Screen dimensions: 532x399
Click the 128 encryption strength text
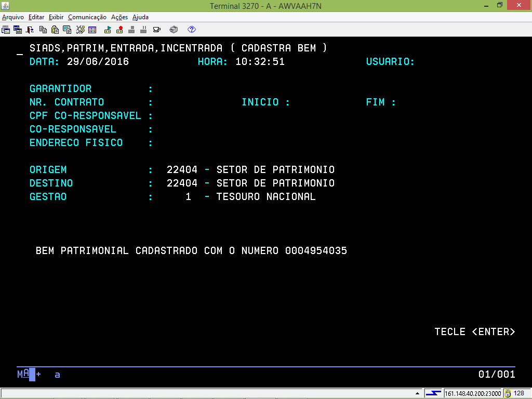pyautogui.click(x=519, y=393)
